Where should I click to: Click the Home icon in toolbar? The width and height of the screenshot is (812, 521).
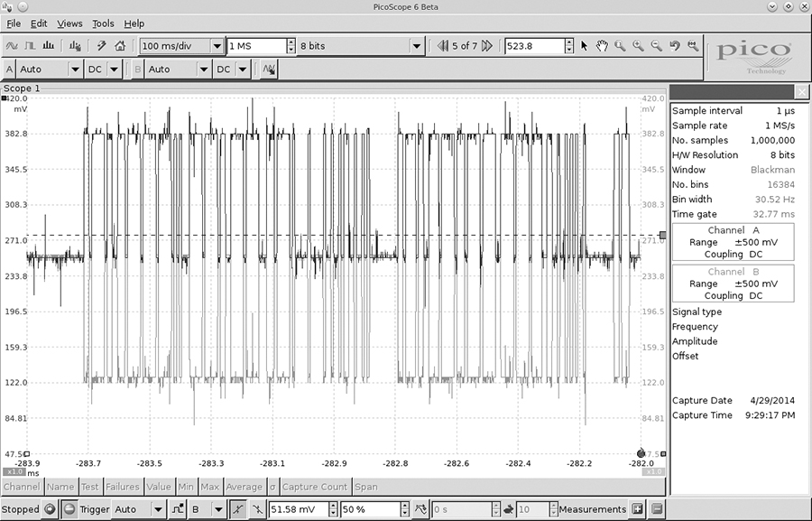click(119, 46)
